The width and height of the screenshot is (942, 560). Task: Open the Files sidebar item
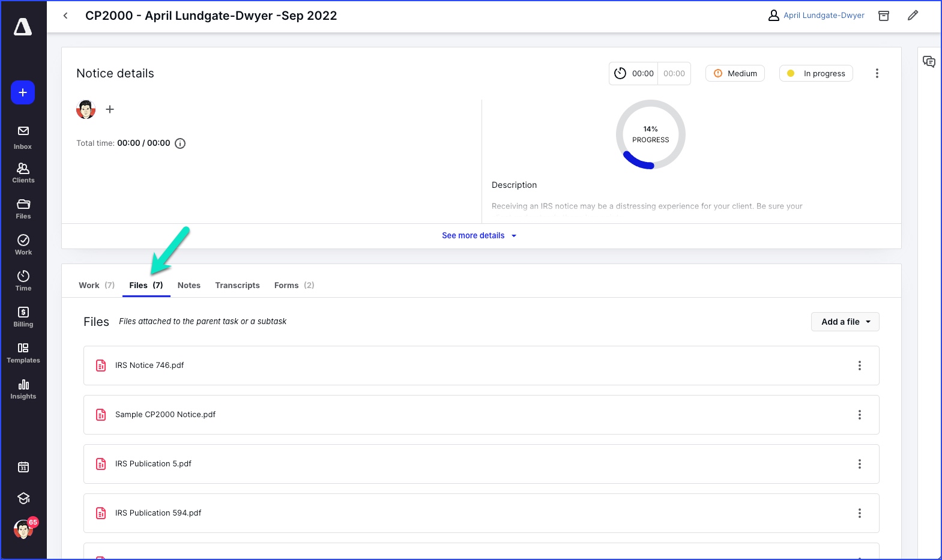[23, 209]
